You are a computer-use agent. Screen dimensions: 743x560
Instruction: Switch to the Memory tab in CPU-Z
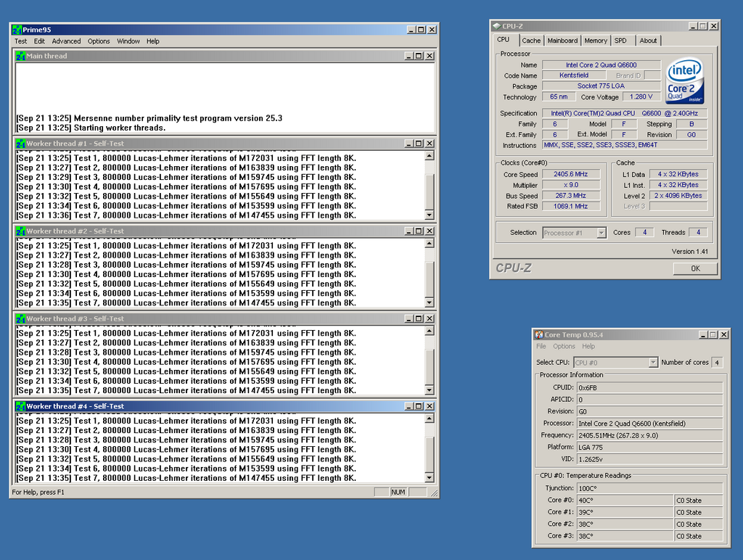(x=596, y=41)
